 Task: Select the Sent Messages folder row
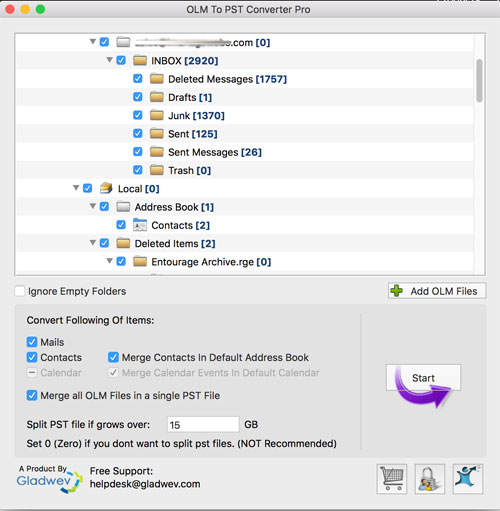coord(244,152)
